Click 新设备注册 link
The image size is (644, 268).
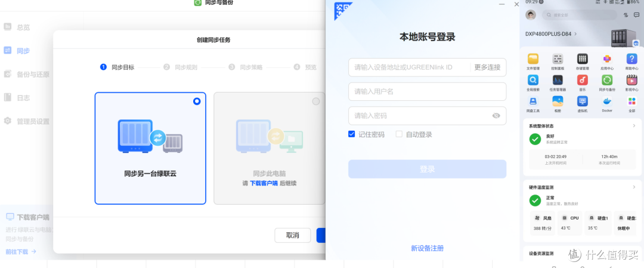[427, 248]
